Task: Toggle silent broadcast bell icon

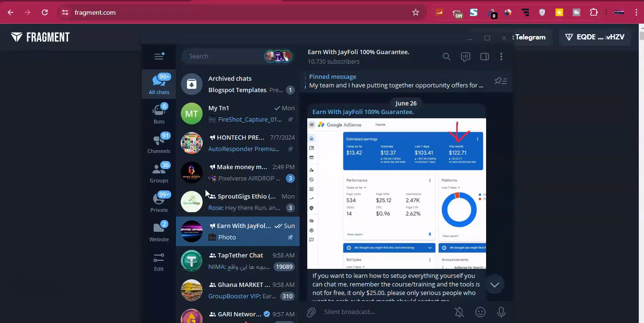Action: click(x=459, y=312)
